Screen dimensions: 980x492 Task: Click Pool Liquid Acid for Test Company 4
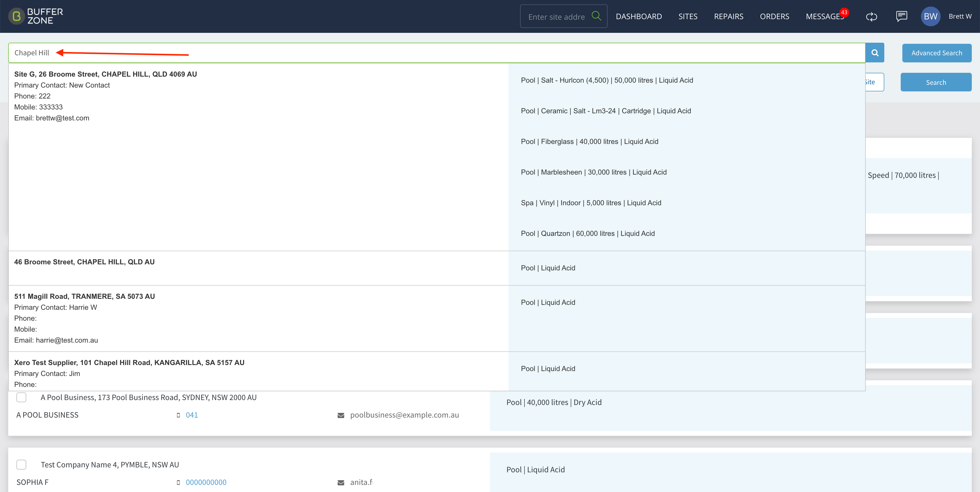pos(535,470)
